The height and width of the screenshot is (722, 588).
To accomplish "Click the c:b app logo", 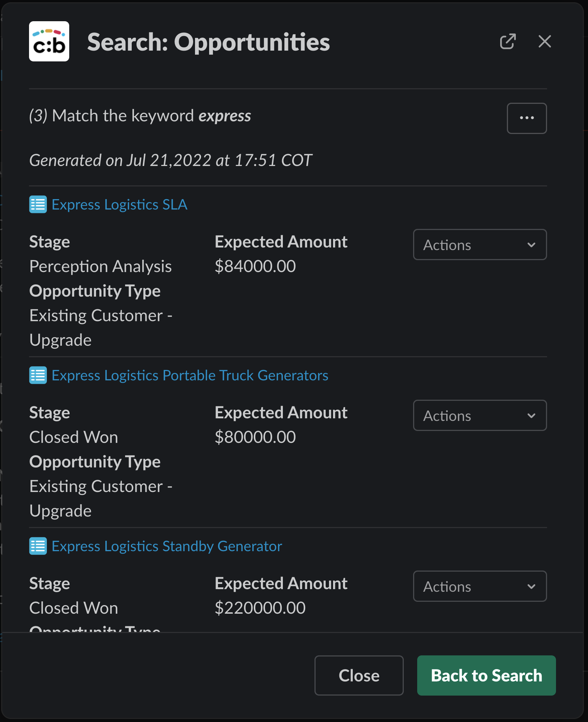I will point(49,41).
